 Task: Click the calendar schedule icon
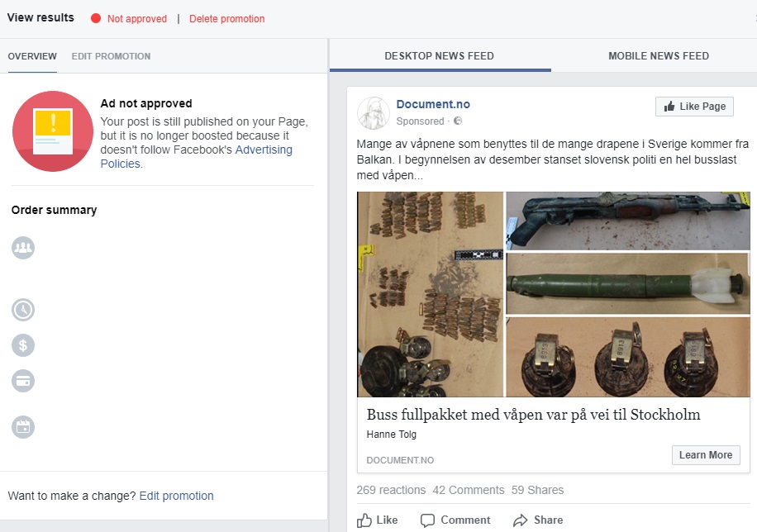click(23, 427)
